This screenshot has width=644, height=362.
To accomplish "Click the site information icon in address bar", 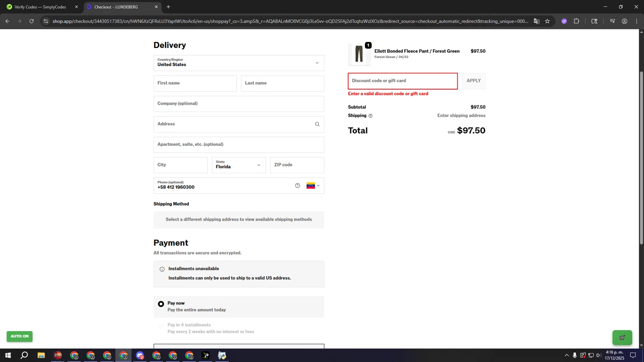I will [x=46, y=21].
